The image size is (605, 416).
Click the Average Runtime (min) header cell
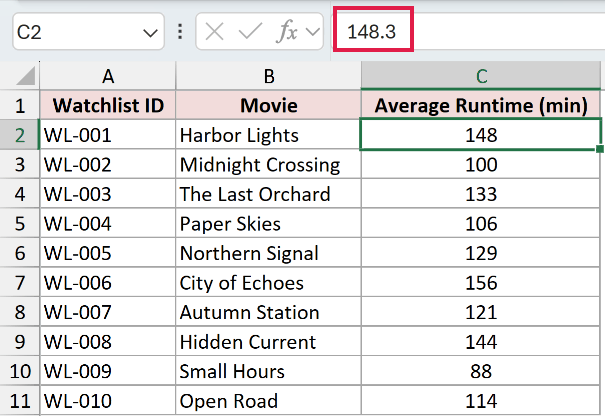click(481, 105)
